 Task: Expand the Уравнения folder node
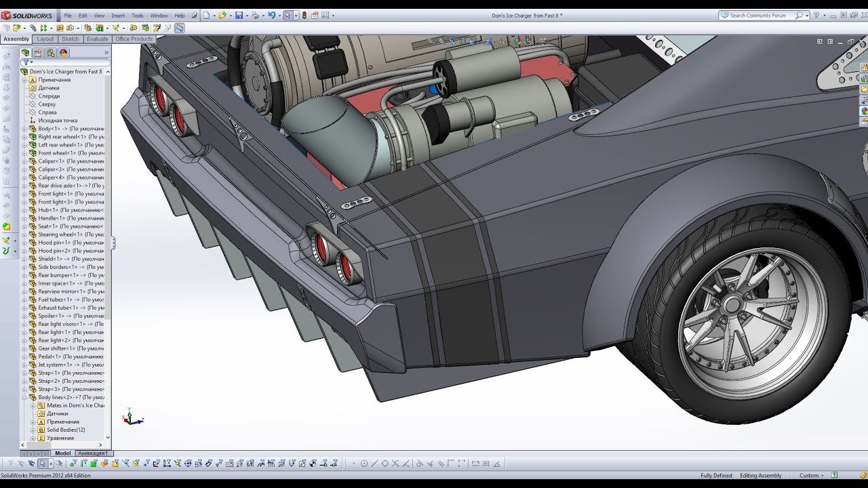click(33, 438)
